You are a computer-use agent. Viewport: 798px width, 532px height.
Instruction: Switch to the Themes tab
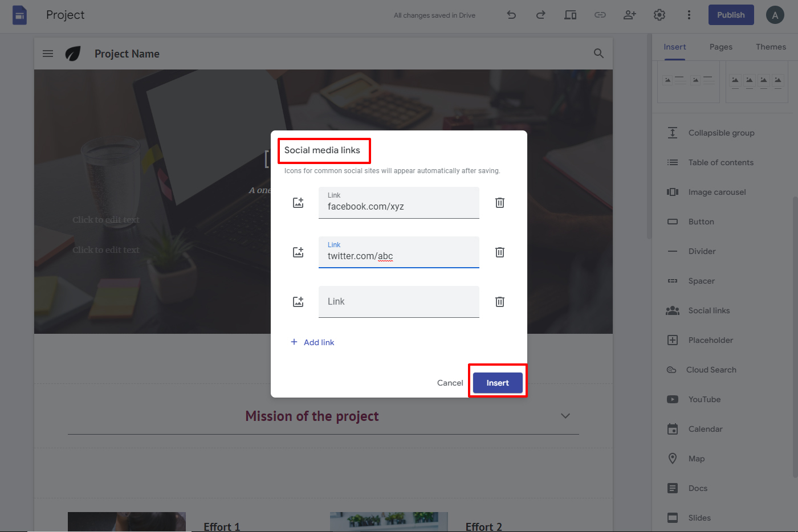point(771,47)
